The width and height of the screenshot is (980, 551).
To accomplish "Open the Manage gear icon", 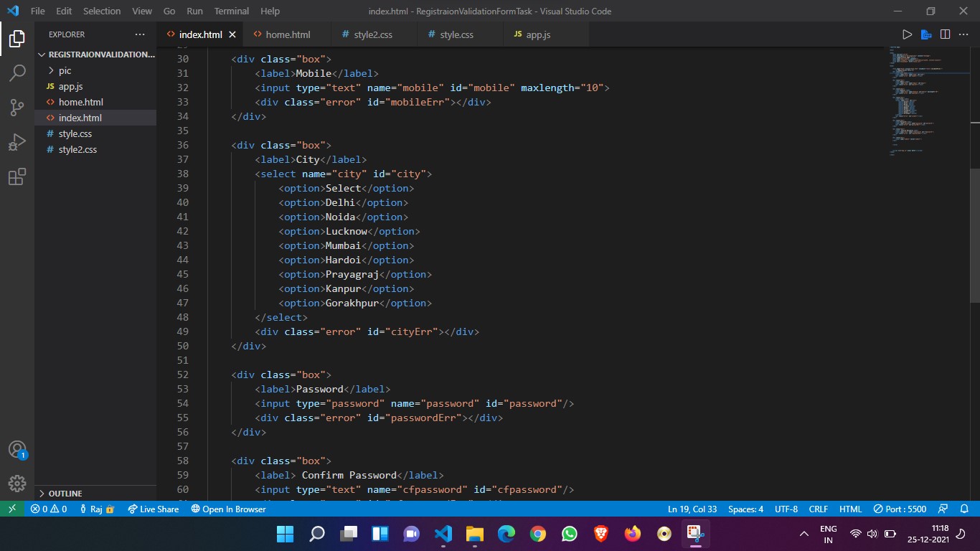I will click(x=17, y=483).
